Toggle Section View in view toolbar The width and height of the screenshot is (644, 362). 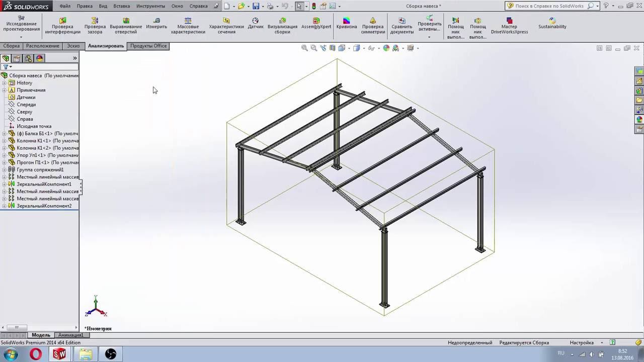point(333,48)
